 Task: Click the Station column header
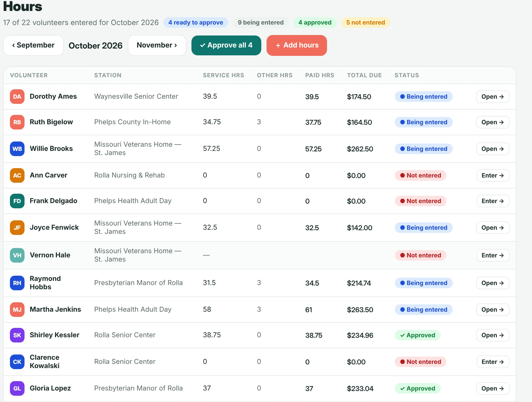click(x=108, y=75)
